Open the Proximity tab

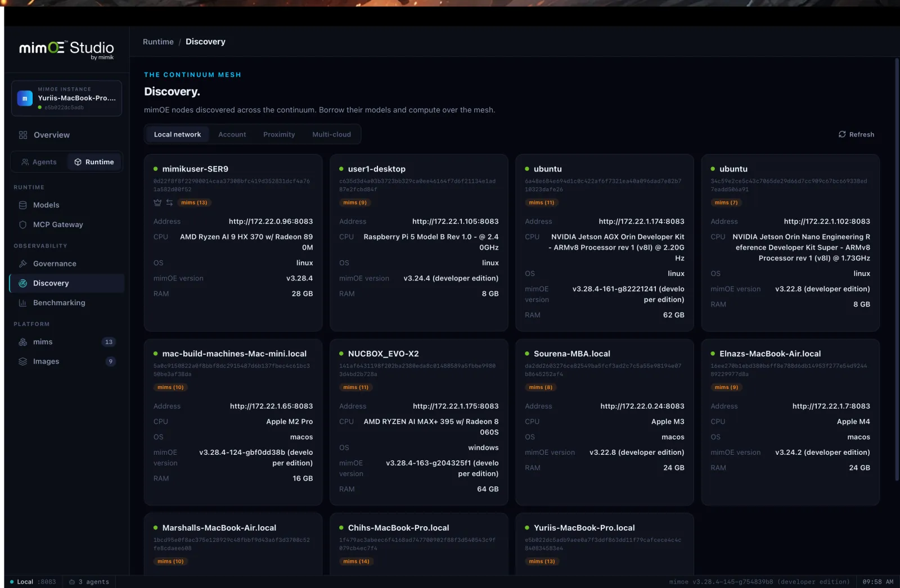[x=279, y=134]
